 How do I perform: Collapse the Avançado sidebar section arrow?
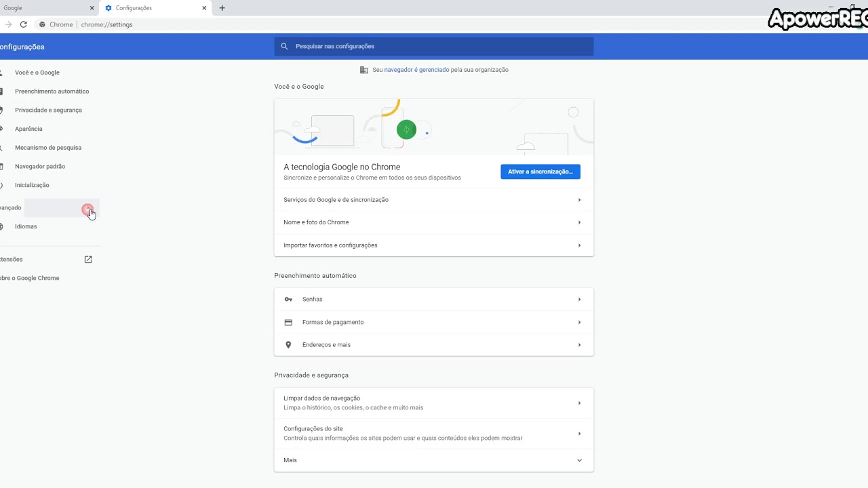pos(88,208)
